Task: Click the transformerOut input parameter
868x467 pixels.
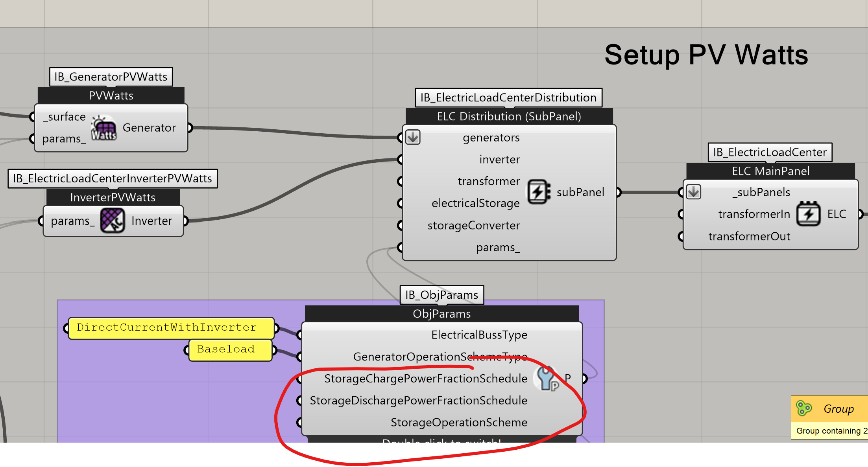Action: (749, 236)
